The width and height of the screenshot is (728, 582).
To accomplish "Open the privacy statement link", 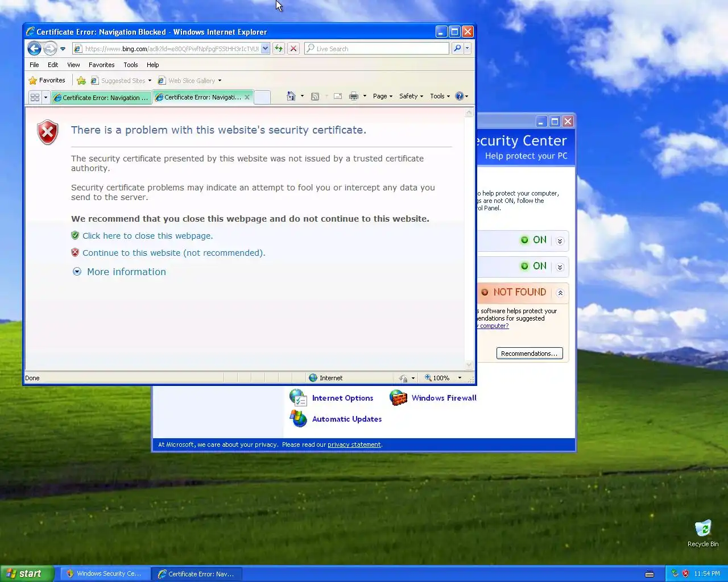I will point(354,444).
